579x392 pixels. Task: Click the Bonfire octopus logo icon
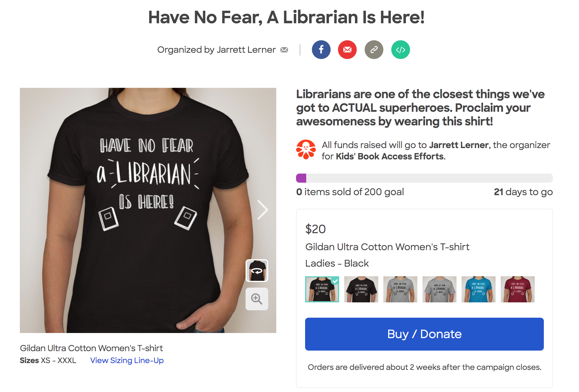[x=306, y=149]
